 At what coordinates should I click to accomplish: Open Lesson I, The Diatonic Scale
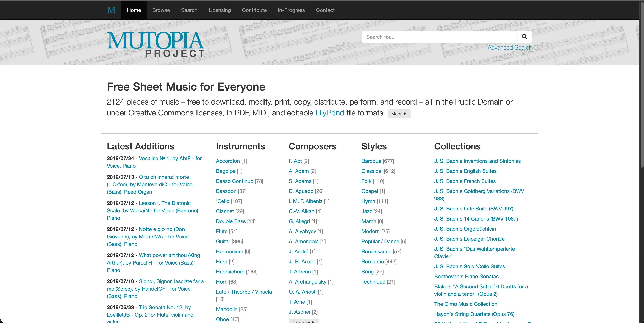pyautogui.click(x=153, y=210)
